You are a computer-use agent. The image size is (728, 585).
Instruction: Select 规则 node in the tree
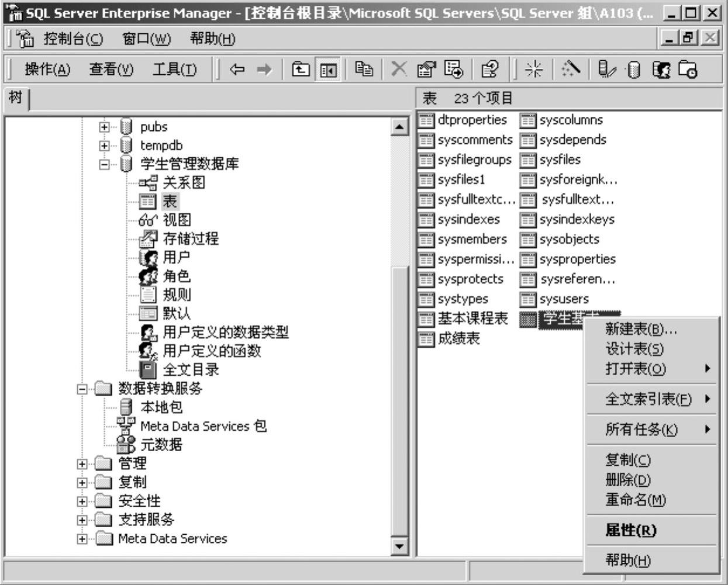pyautogui.click(x=176, y=295)
